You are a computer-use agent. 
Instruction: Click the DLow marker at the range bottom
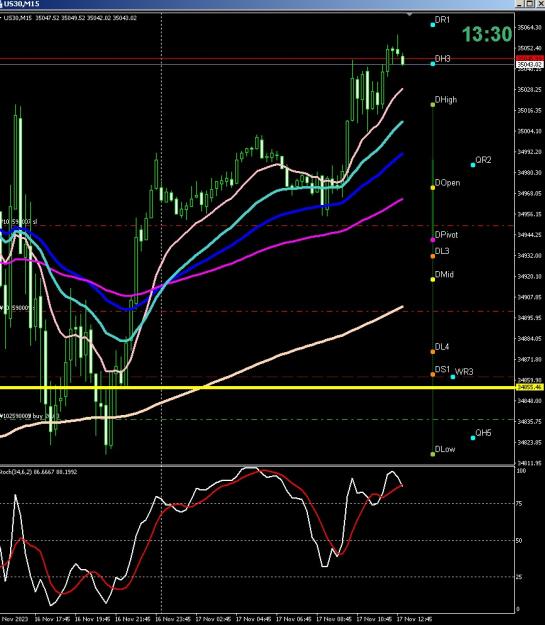click(x=433, y=454)
